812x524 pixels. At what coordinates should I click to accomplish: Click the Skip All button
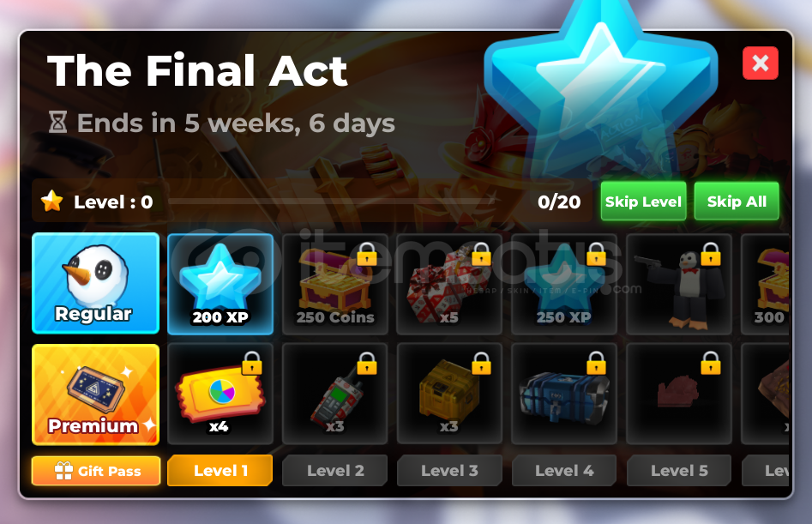click(x=737, y=201)
